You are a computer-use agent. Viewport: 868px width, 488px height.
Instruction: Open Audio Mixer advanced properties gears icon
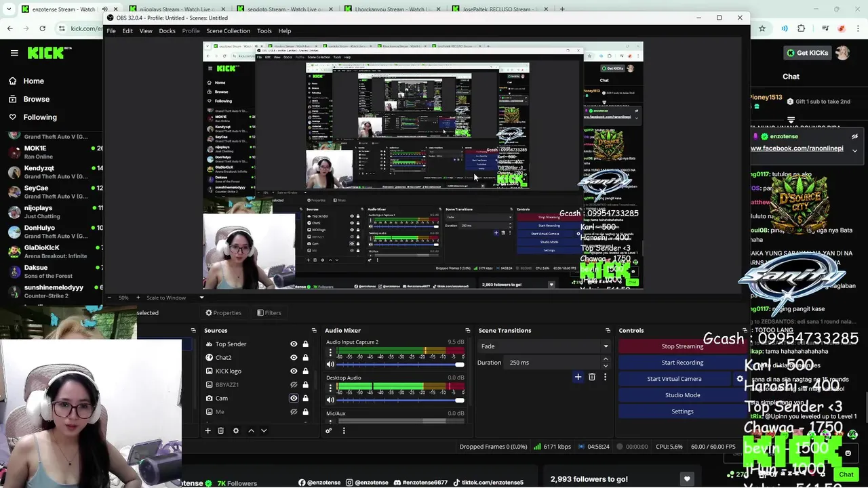coord(329,430)
